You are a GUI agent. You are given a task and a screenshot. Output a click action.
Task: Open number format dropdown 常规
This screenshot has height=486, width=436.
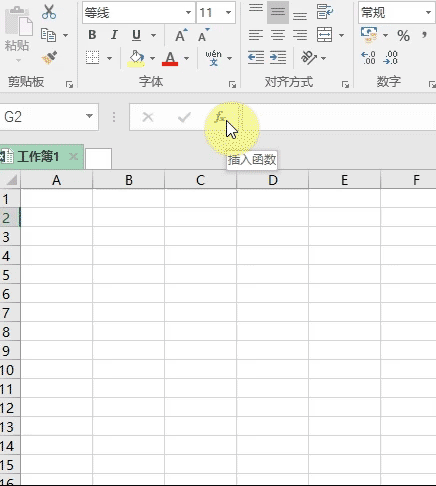coord(428,13)
